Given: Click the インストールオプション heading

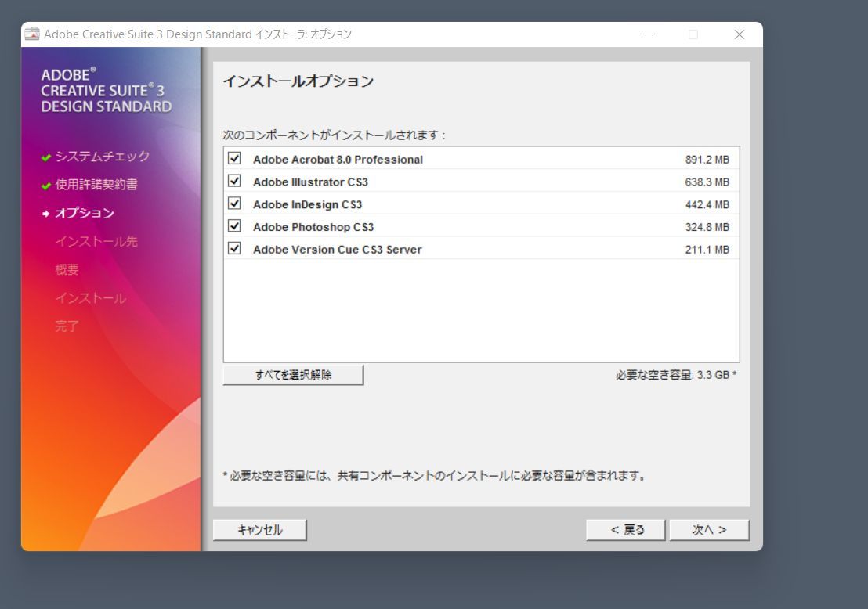Looking at the screenshot, I should (298, 81).
